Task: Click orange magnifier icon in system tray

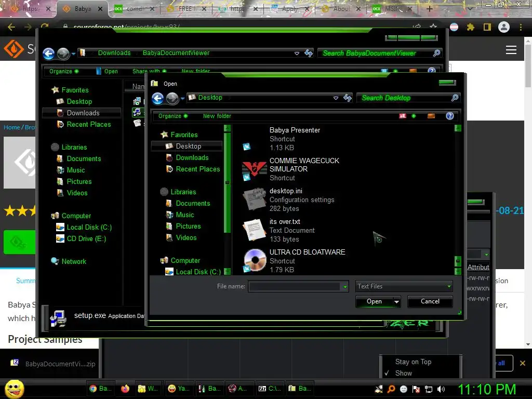Action: [x=391, y=389]
